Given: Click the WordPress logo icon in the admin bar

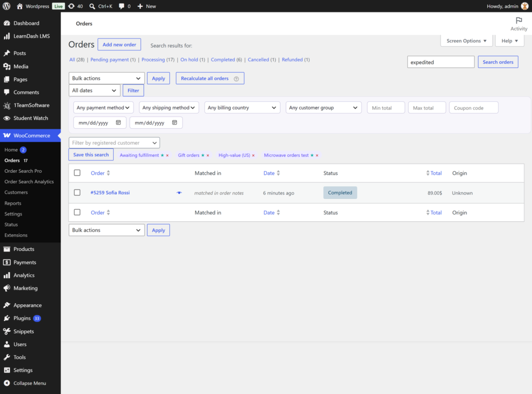Looking at the screenshot, I should (x=6, y=6).
